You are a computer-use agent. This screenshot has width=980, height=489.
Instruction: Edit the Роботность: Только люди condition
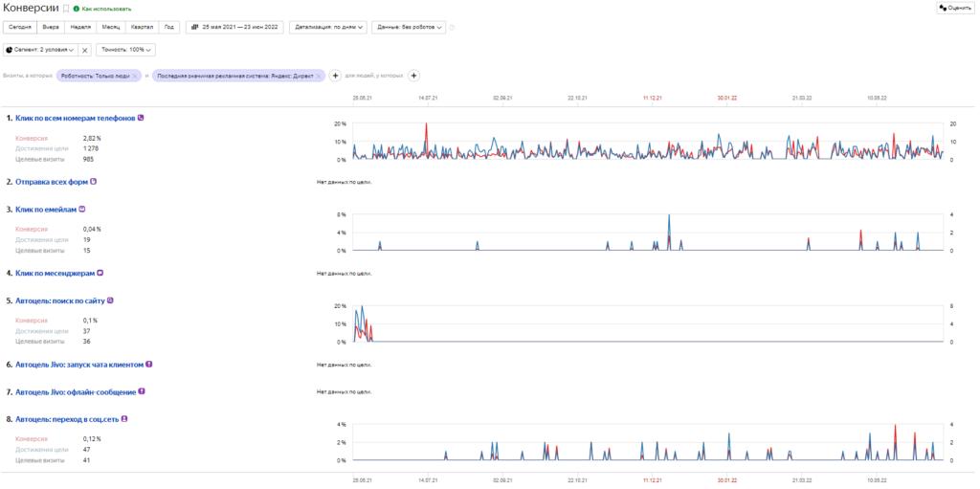[95, 76]
